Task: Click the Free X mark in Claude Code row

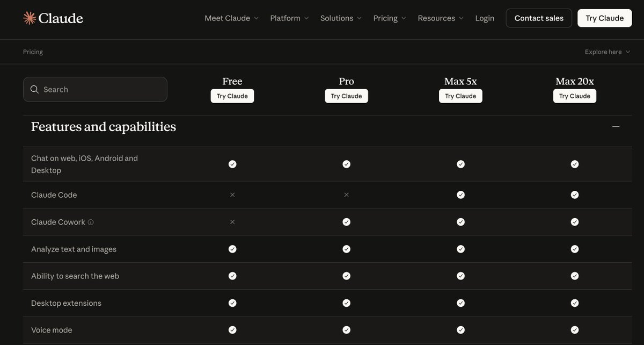Action: coord(232,195)
